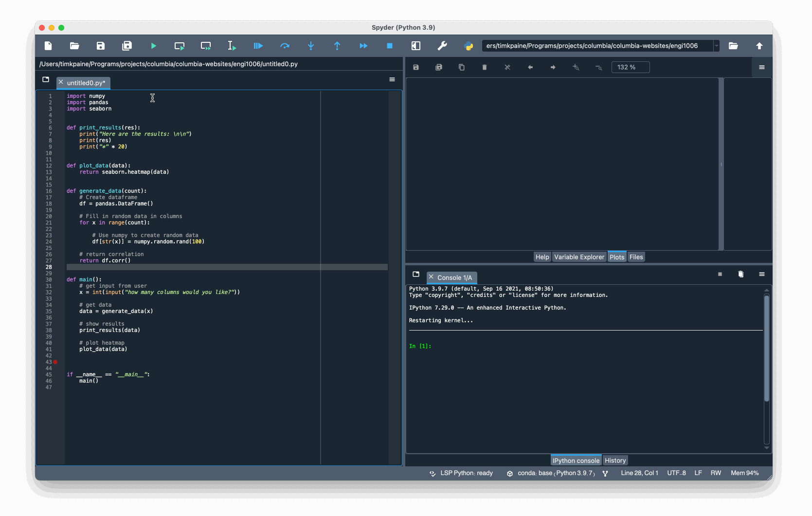Save plot as image in Plots pane
The image size is (812, 516).
click(416, 67)
